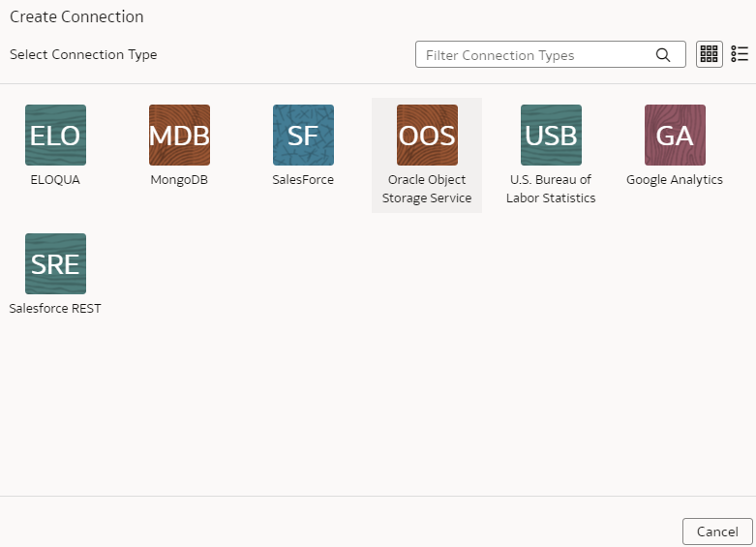Click the search magnifier icon
This screenshot has width=756, height=547.
pos(663,55)
